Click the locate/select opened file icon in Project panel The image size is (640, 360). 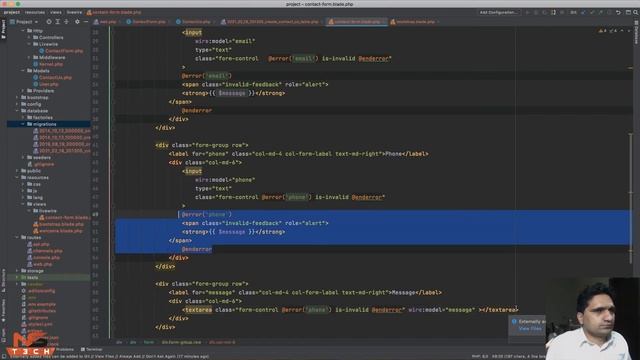click(49, 22)
